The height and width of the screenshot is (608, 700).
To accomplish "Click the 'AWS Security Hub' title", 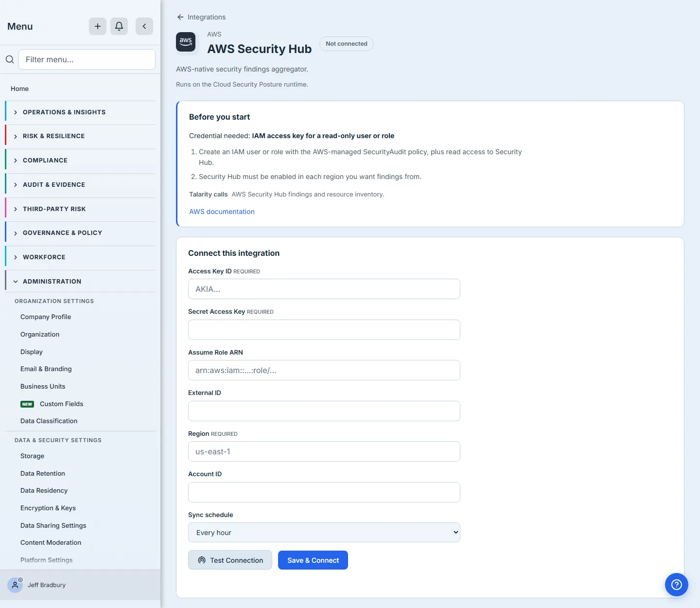I will (x=260, y=49).
